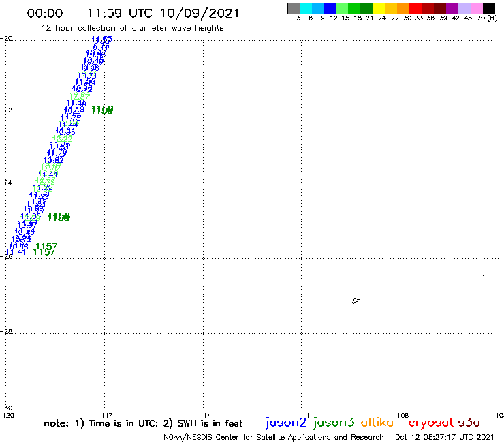The width and height of the screenshot is (504, 443).
Task: Click the -30 latitude label
Action: (6, 408)
